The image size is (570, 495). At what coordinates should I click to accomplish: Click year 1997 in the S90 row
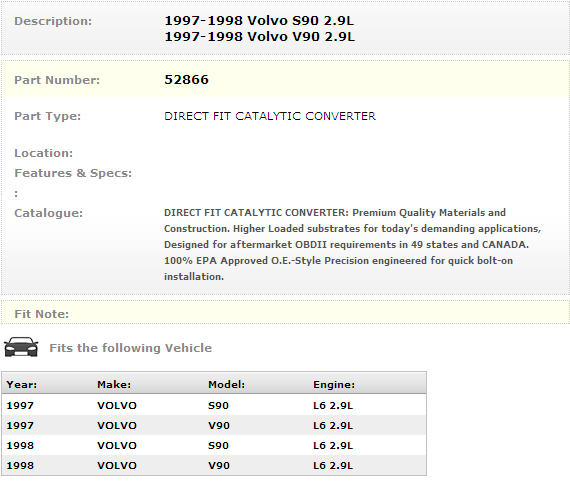click(20, 406)
